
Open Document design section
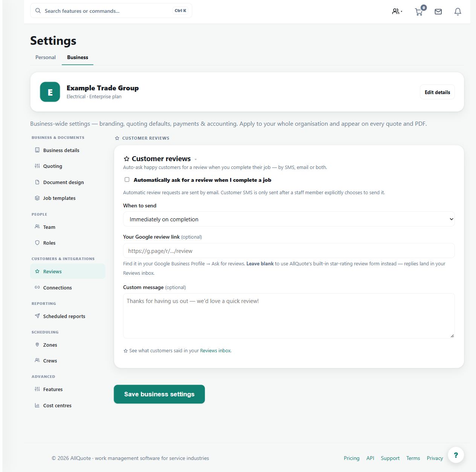coord(68,182)
